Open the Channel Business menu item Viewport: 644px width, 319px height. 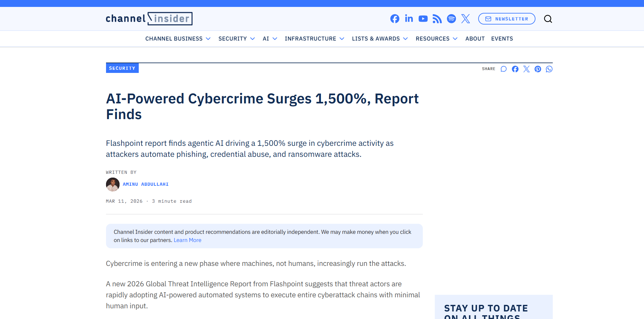pyautogui.click(x=174, y=39)
